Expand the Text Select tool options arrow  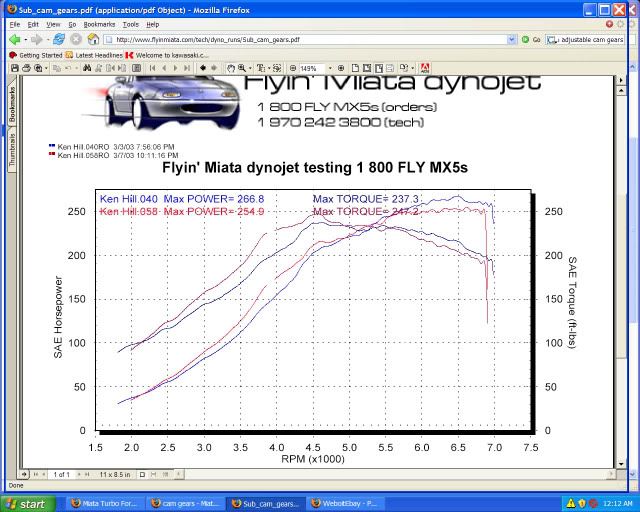pyautogui.click(x=269, y=68)
